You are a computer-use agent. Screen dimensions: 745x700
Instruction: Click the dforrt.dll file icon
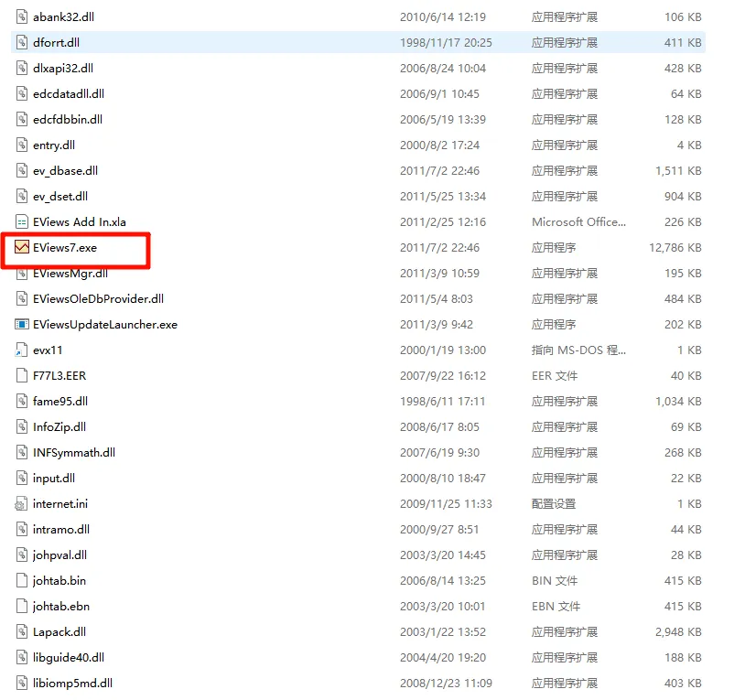pos(22,43)
